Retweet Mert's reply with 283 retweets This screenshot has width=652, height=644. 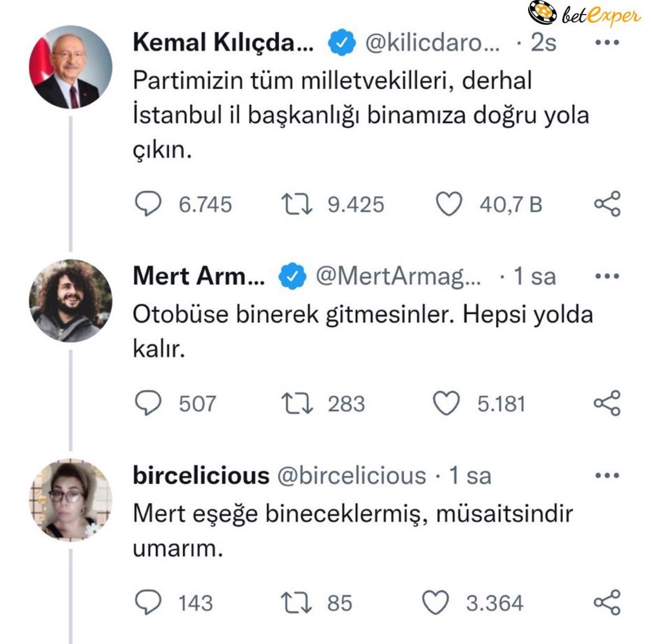(296, 403)
